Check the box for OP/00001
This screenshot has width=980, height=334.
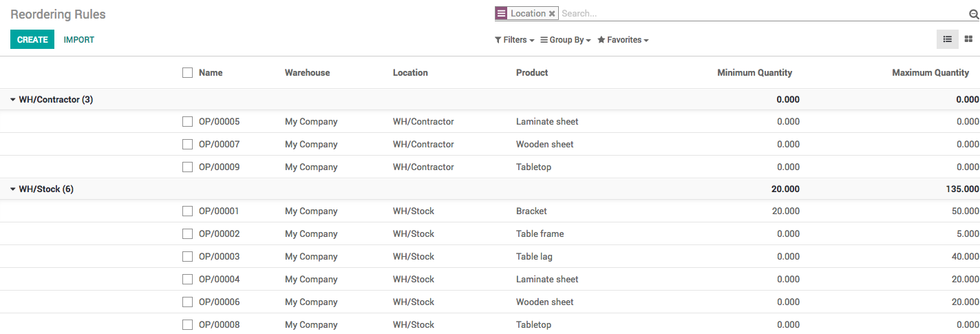click(x=187, y=211)
